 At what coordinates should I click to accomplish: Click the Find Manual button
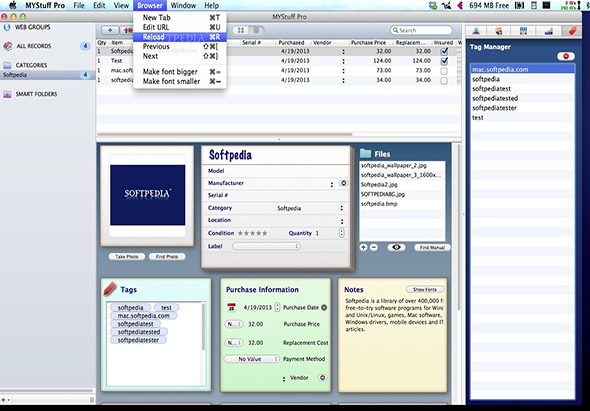pos(432,247)
